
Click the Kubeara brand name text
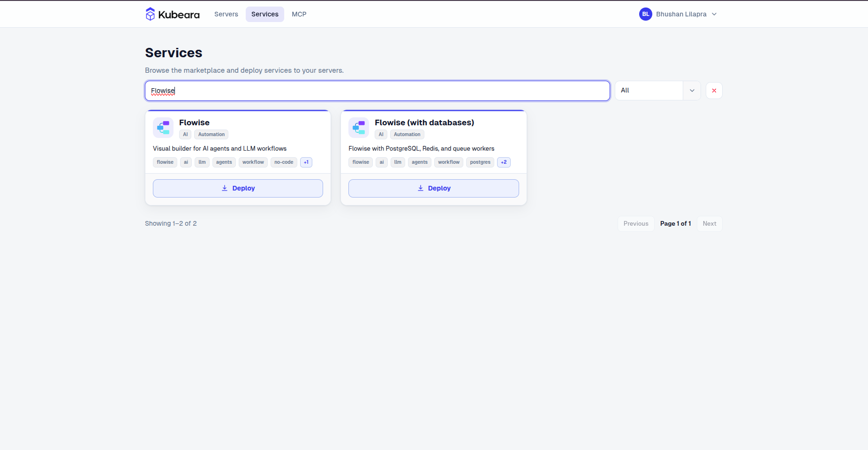(179, 15)
